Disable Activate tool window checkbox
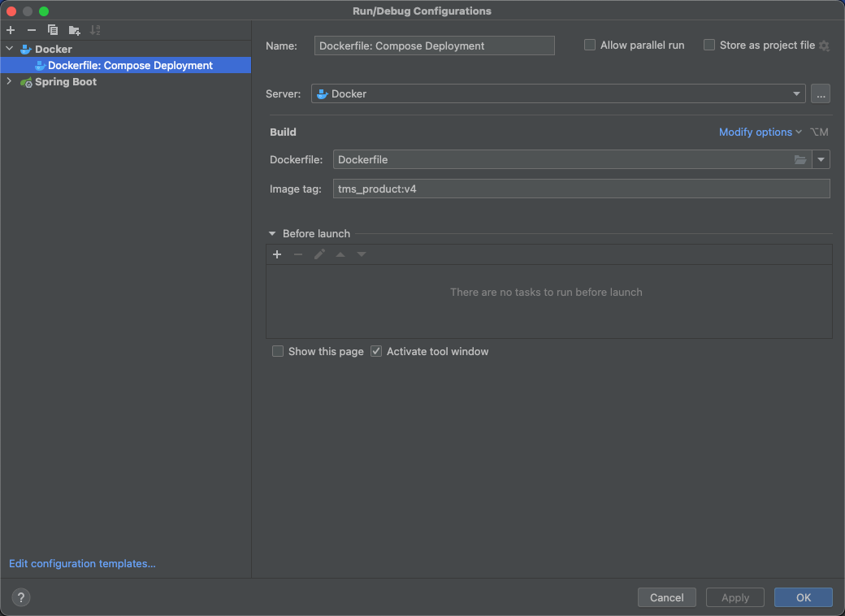Screen dimensions: 845x616 tap(376, 351)
